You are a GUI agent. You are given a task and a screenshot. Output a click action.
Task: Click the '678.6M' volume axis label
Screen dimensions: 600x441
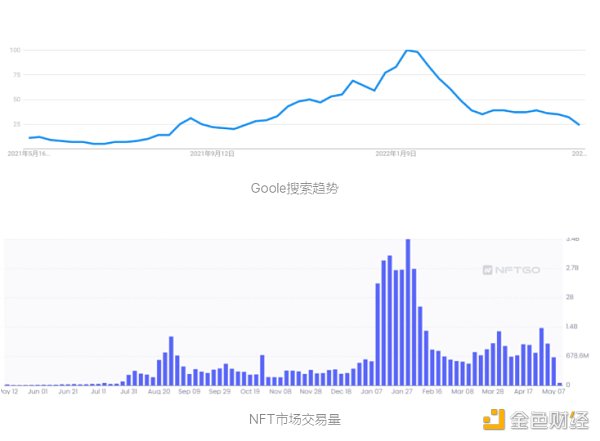[577, 356]
